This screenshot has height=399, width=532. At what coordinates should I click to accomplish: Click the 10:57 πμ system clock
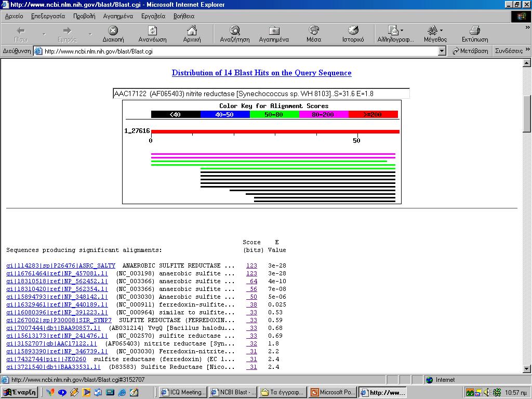coord(516,393)
